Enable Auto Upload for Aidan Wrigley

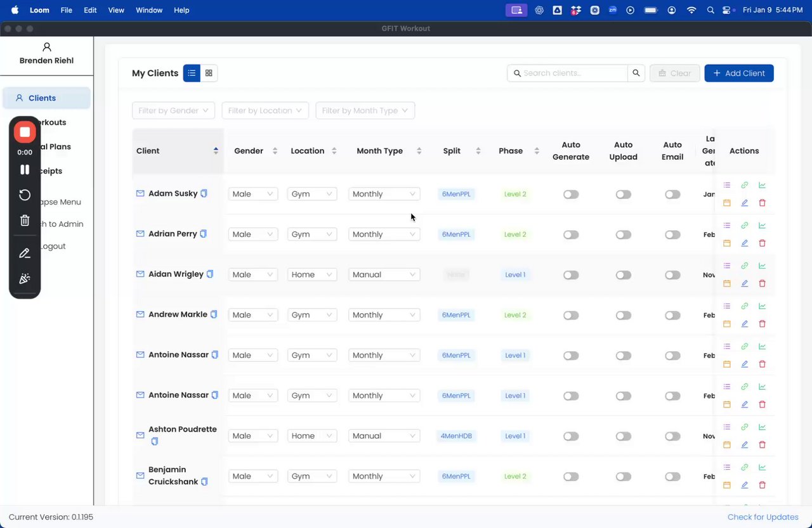pyautogui.click(x=624, y=275)
